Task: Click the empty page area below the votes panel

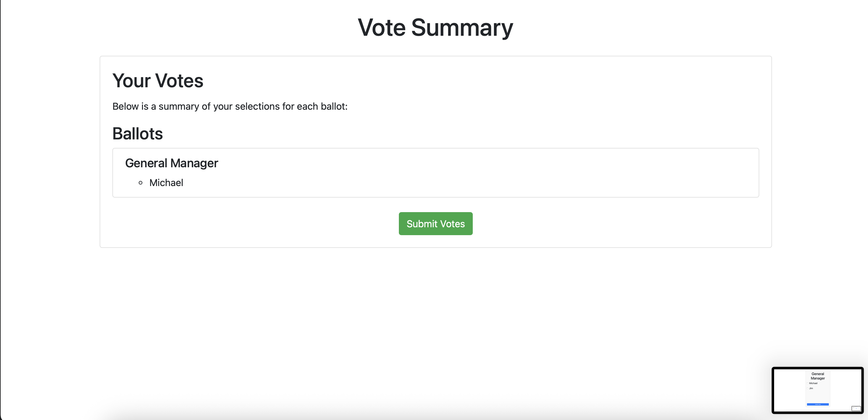Action: 435,303
